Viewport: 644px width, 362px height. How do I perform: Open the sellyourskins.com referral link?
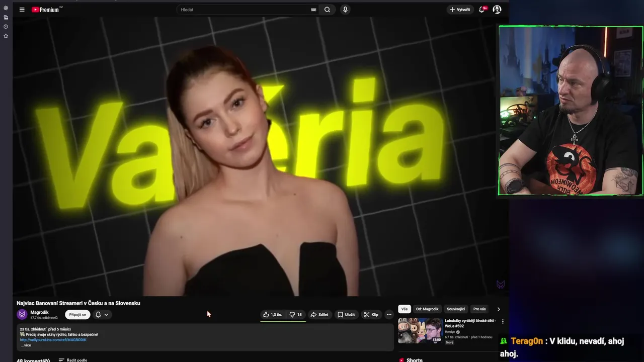click(53, 340)
